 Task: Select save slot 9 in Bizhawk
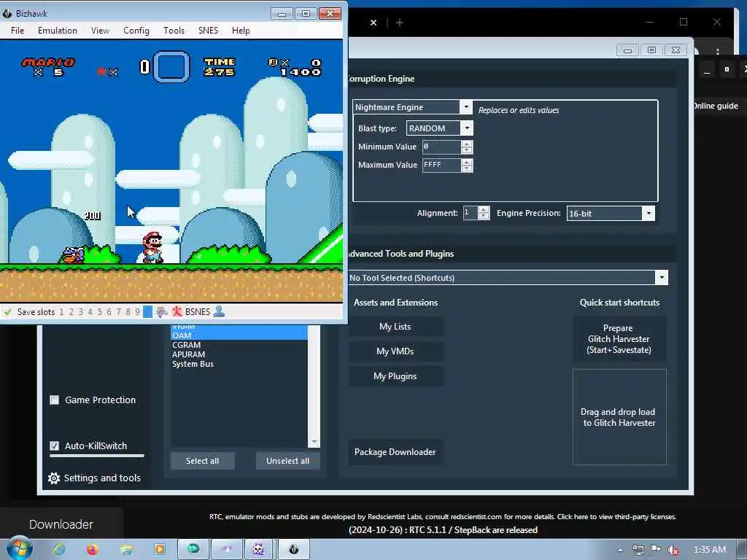point(138,312)
